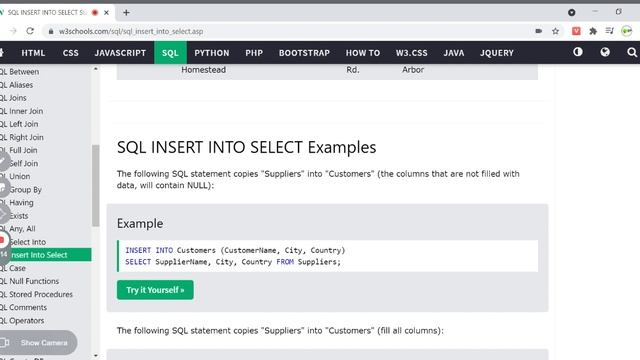Open the PYTHON tutorial menu
Image resolution: width=640 pixels, height=360 pixels.
click(211, 53)
